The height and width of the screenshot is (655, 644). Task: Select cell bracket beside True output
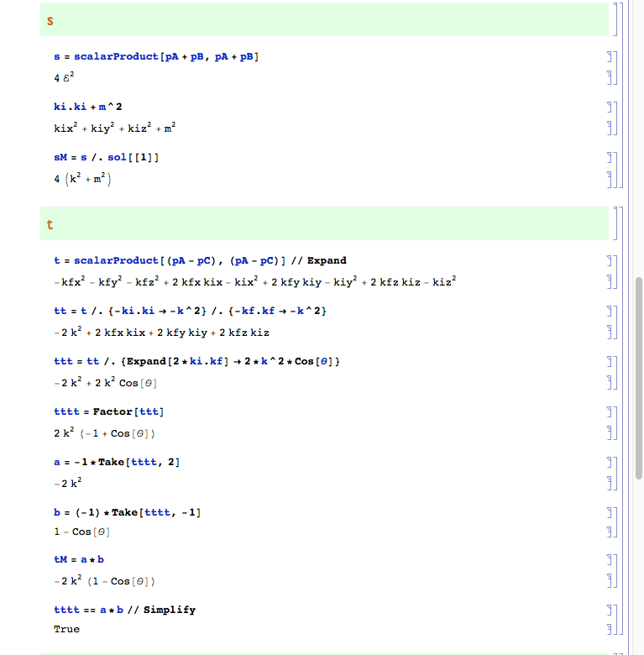tap(610, 629)
